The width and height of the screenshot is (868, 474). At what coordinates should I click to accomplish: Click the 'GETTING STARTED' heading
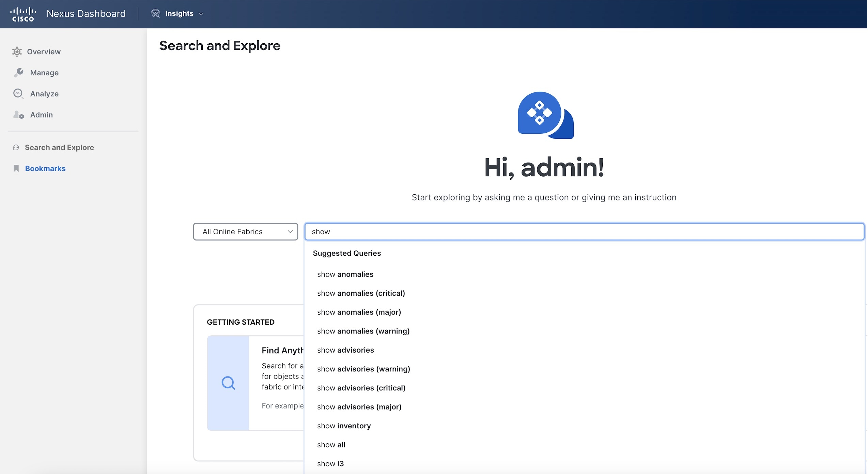tap(241, 322)
